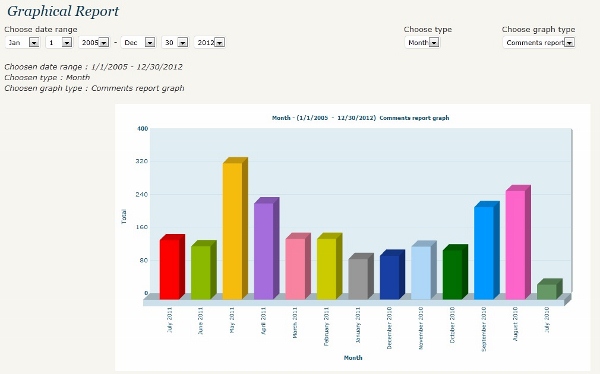This screenshot has height=374, width=600.
Task: Click the 240 y-axis value
Action: pos(142,194)
